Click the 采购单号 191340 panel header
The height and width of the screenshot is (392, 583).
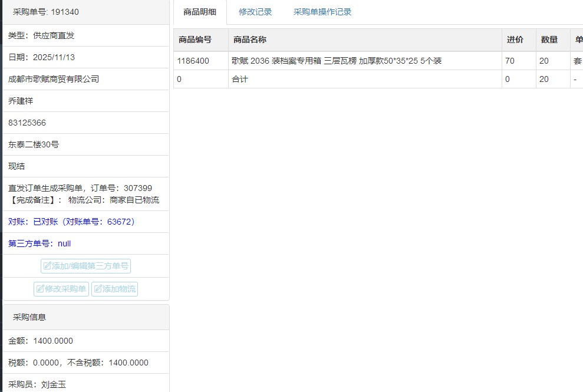click(x=46, y=12)
